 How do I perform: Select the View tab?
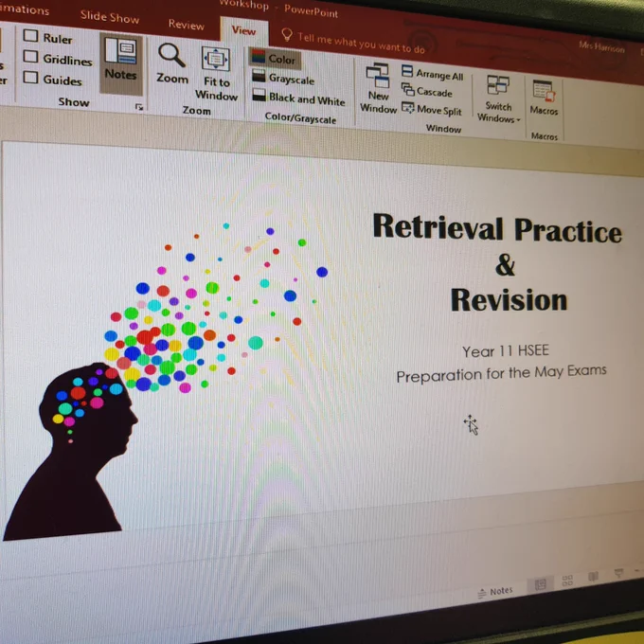point(243,30)
